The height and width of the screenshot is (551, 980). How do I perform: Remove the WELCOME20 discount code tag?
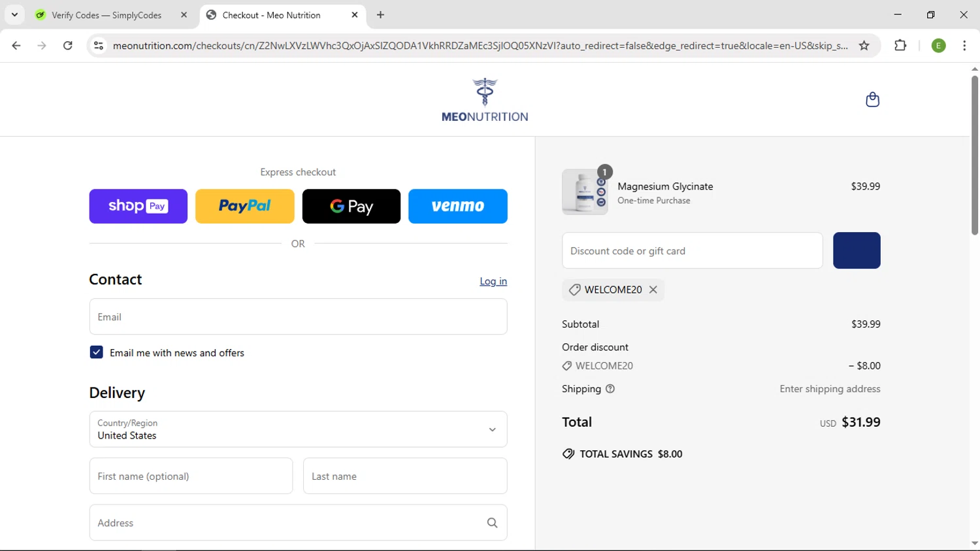(x=653, y=290)
